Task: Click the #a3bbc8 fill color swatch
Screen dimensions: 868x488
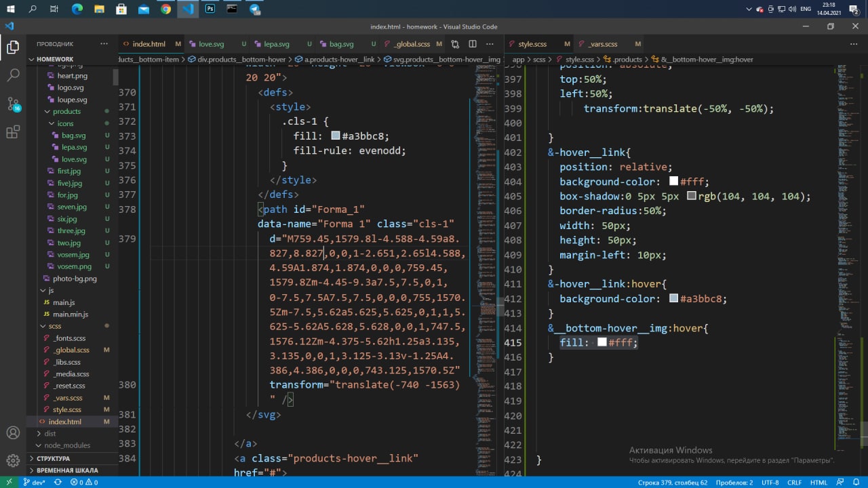Action: click(335, 136)
